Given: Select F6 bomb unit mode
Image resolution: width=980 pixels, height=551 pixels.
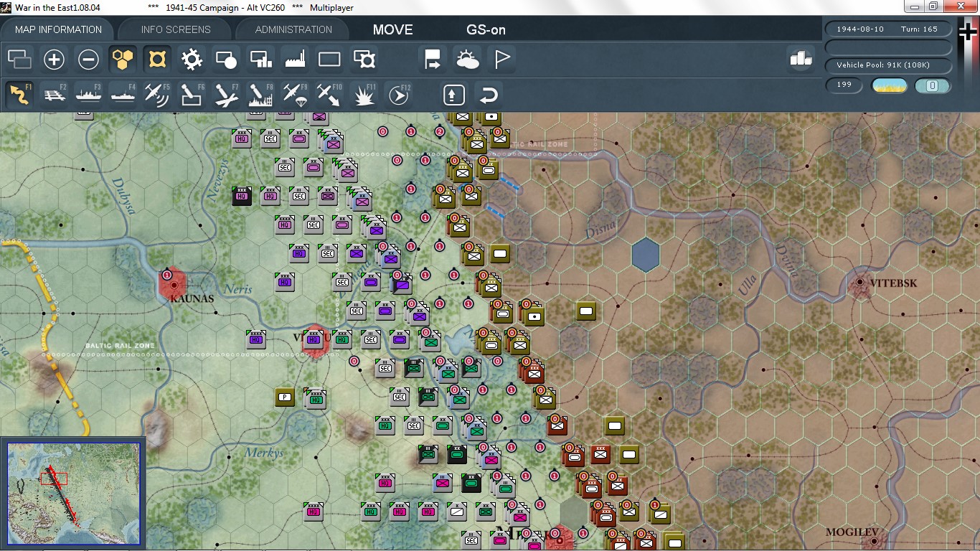Looking at the screenshot, I should pyautogui.click(x=192, y=95).
